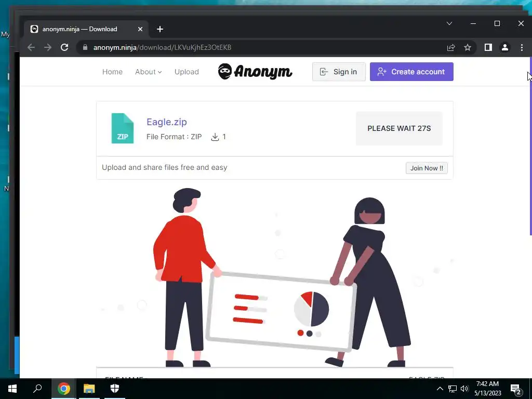Expand the About dropdown menu
This screenshot has width=532, height=399.
(x=148, y=72)
